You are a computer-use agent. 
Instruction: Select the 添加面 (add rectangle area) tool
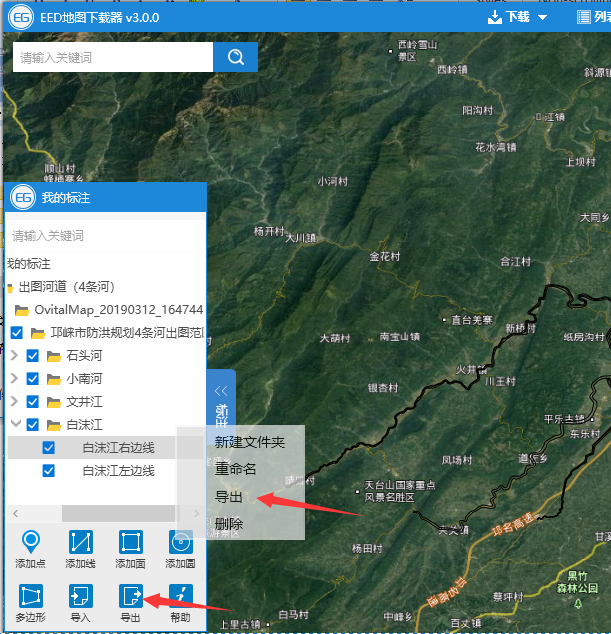click(x=130, y=544)
